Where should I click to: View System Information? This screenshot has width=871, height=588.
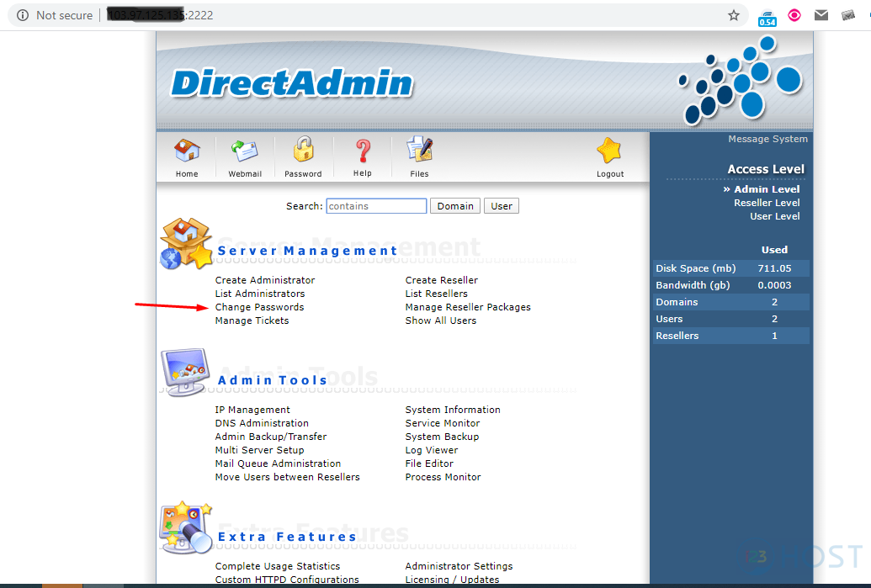coord(453,410)
